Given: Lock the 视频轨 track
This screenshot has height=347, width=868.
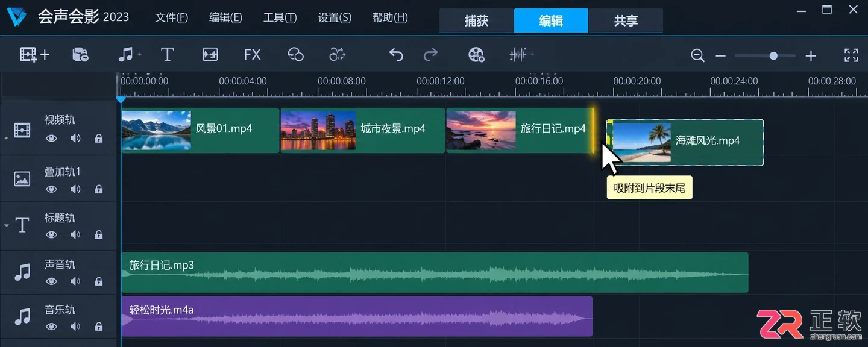Looking at the screenshot, I should pyautogui.click(x=98, y=139).
